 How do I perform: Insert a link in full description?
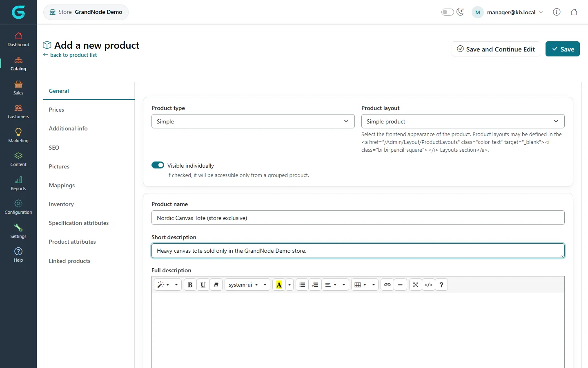pyautogui.click(x=388, y=285)
